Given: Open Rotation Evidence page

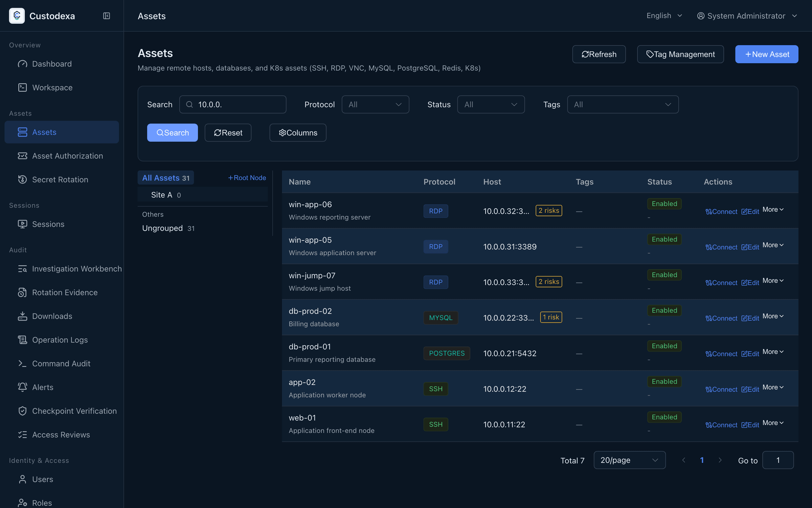Looking at the screenshot, I should tap(62, 292).
